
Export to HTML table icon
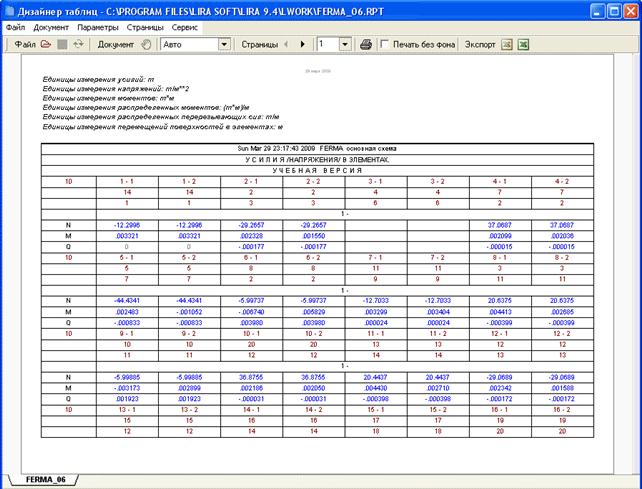(x=507, y=44)
